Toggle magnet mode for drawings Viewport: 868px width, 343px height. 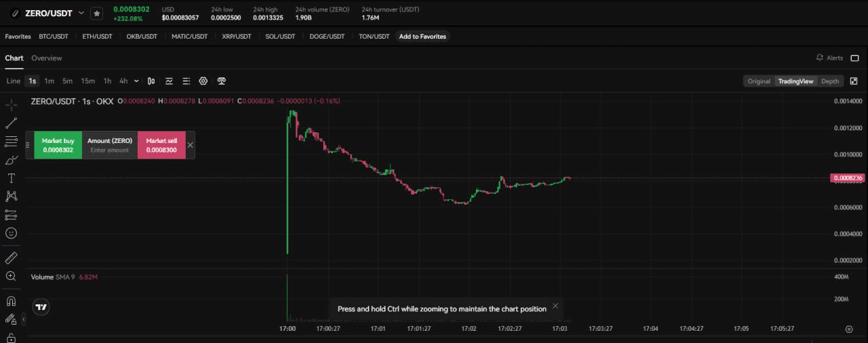click(x=11, y=301)
